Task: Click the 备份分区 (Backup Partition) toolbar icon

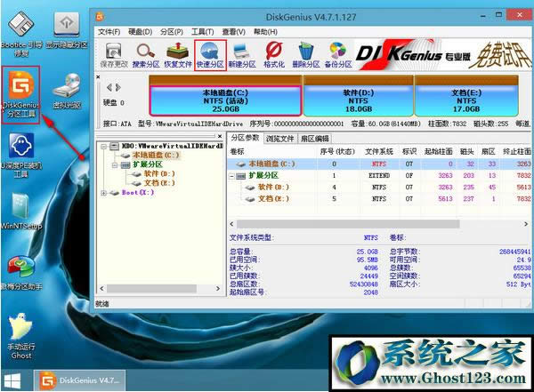Action: 338,53
